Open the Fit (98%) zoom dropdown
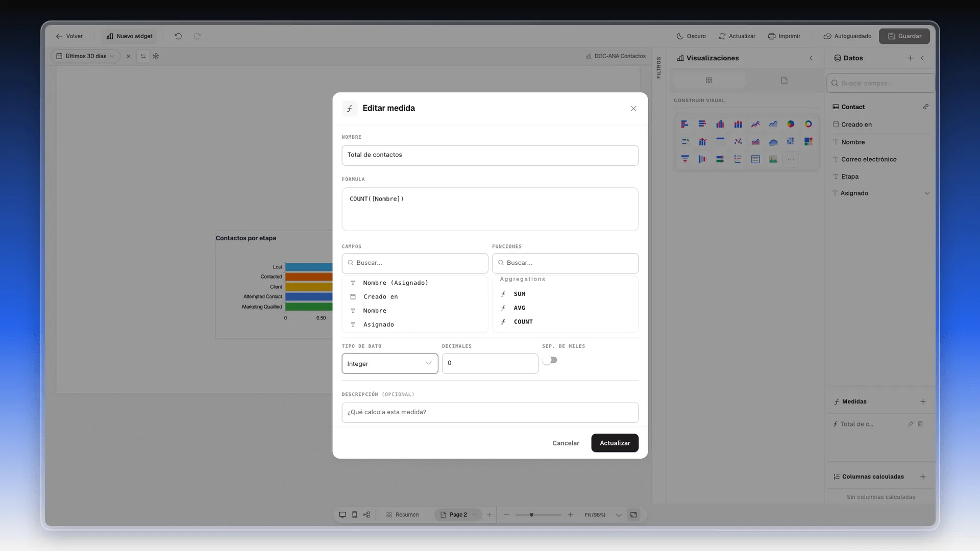980x551 pixels. click(x=603, y=515)
